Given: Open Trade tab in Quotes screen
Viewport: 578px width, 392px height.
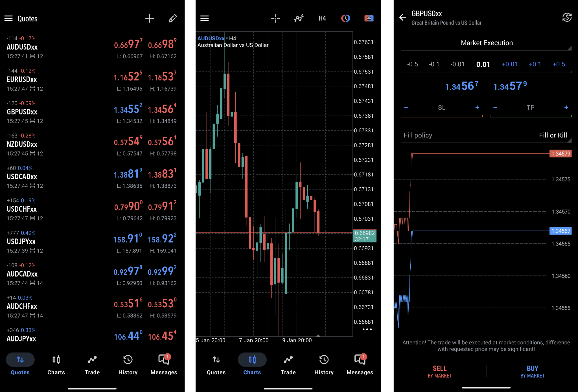Looking at the screenshot, I should 92,364.
